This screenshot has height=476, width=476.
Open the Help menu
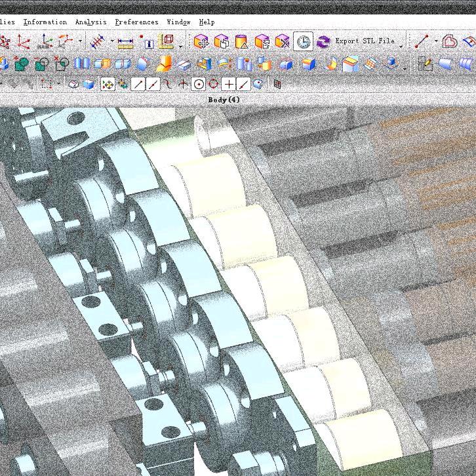207,22
